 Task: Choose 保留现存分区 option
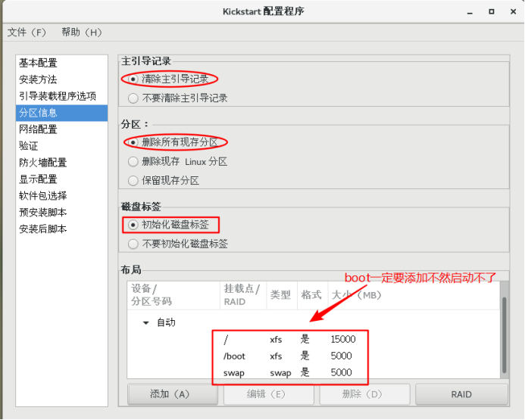[133, 181]
